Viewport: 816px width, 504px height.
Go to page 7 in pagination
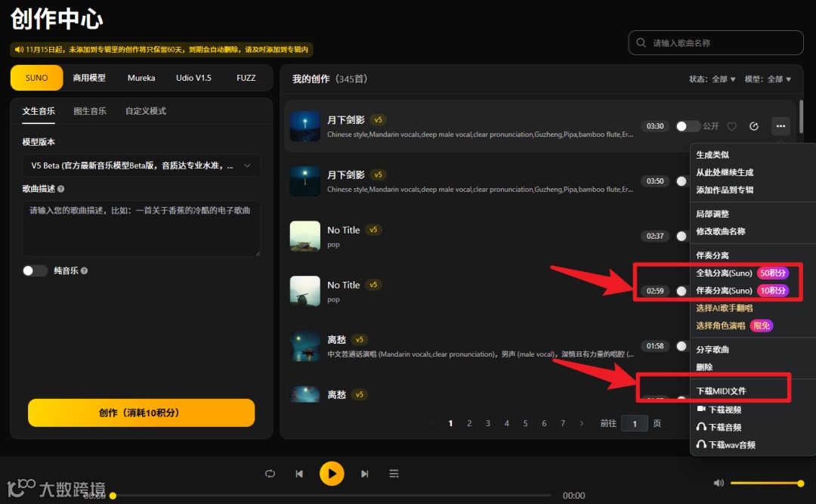[x=563, y=423]
